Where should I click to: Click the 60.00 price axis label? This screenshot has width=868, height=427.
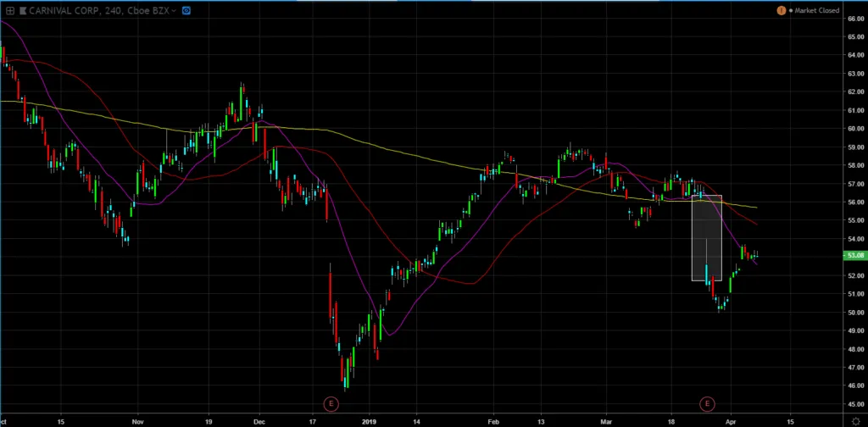(855, 128)
